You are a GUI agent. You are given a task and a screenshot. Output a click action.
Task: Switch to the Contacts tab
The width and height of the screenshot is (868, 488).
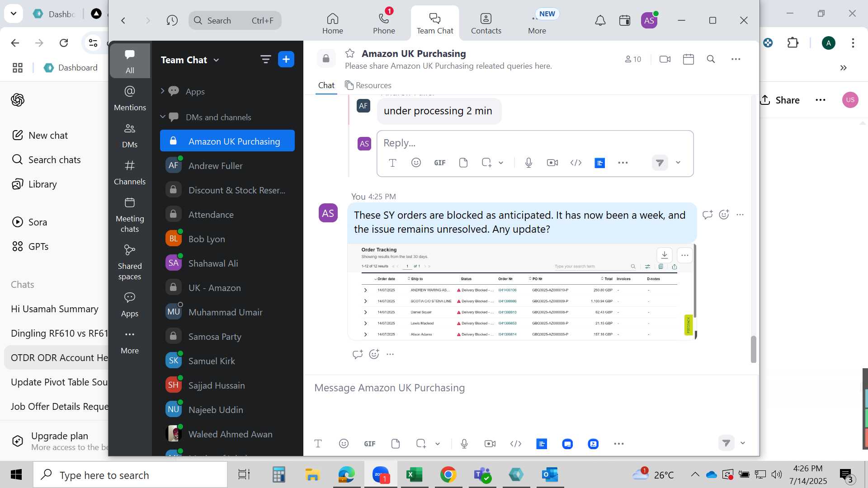click(x=486, y=23)
